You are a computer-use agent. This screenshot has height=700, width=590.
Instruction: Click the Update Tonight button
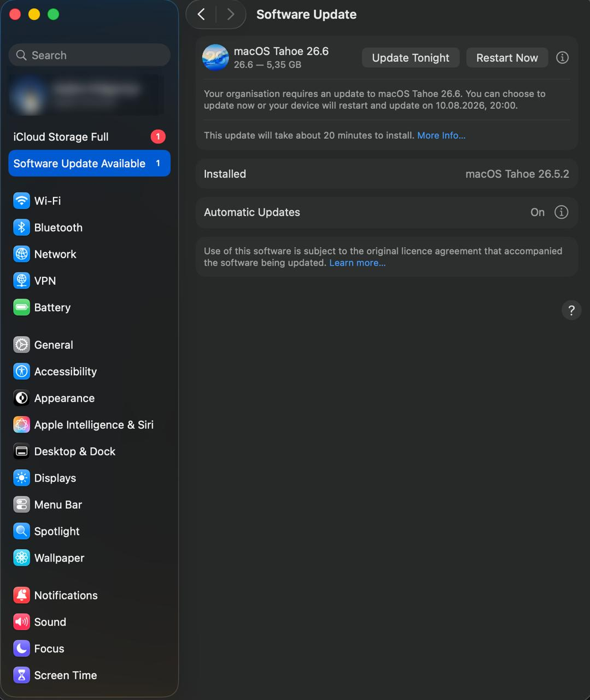point(411,58)
